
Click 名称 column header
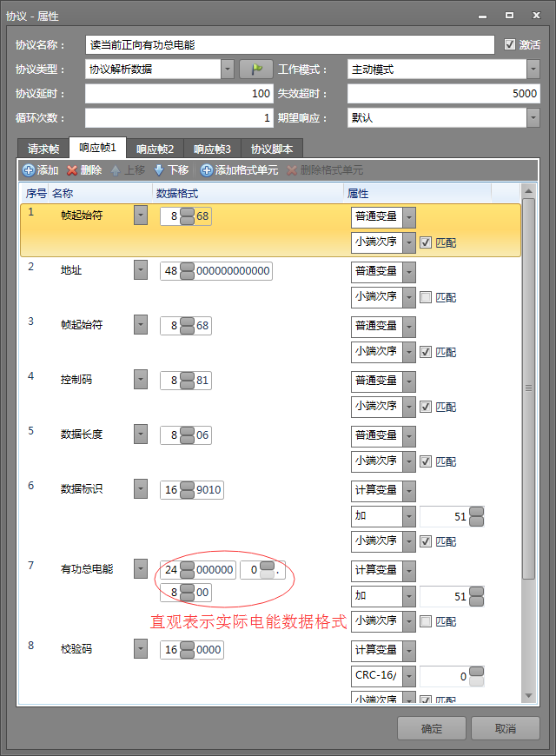100,193
